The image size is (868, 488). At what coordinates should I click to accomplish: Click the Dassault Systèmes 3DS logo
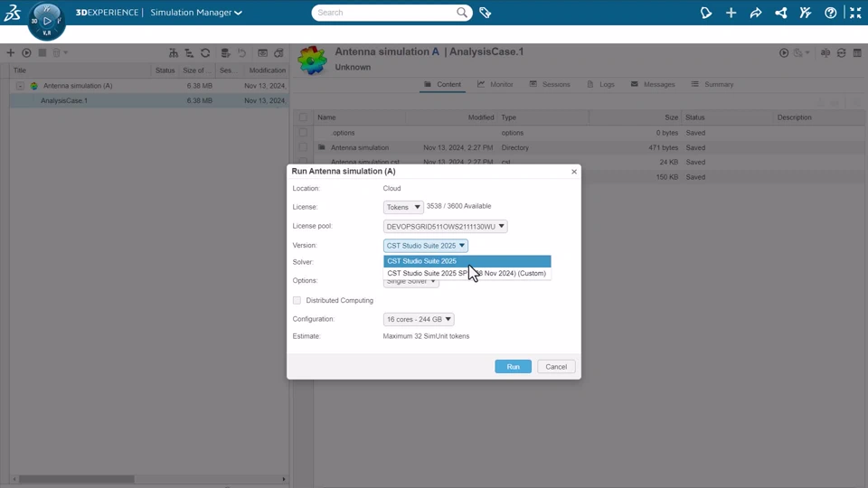coord(12,12)
